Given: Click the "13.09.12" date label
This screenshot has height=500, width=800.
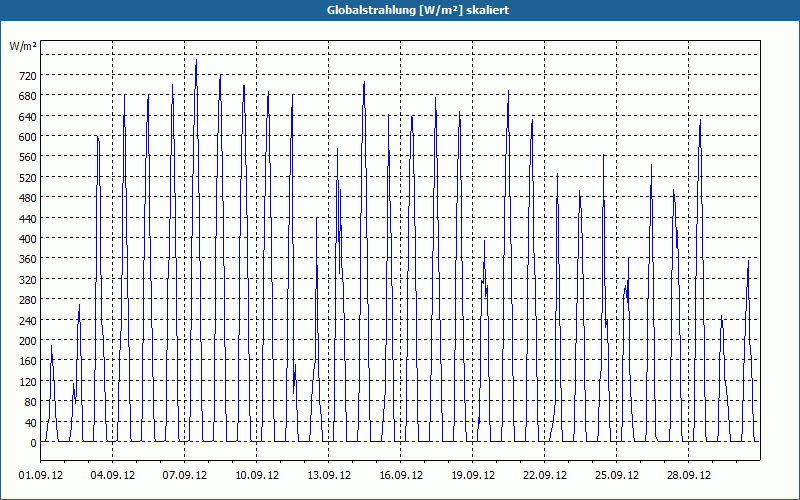Looking at the screenshot, I should [x=329, y=476].
